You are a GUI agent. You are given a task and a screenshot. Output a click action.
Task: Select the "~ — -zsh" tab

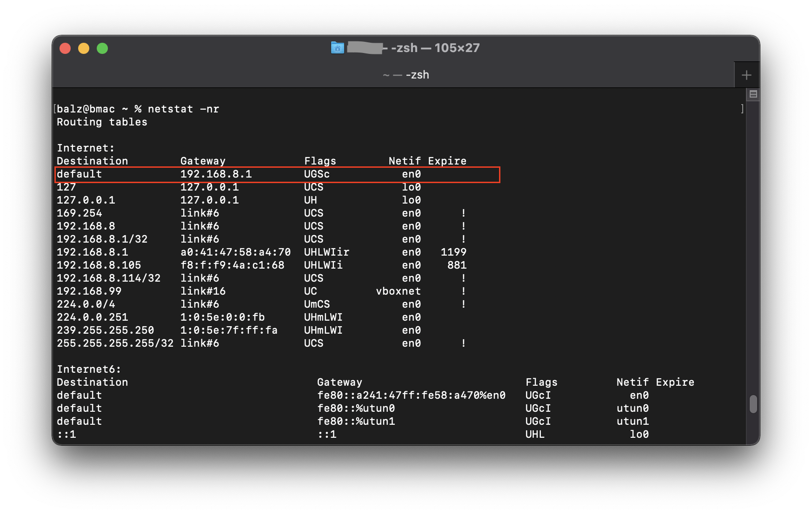(406, 75)
